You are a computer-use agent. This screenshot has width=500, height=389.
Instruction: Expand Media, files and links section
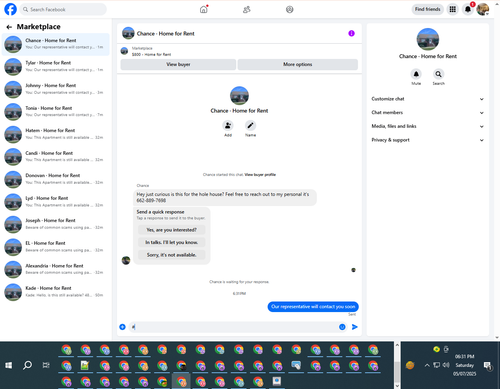coord(428,126)
